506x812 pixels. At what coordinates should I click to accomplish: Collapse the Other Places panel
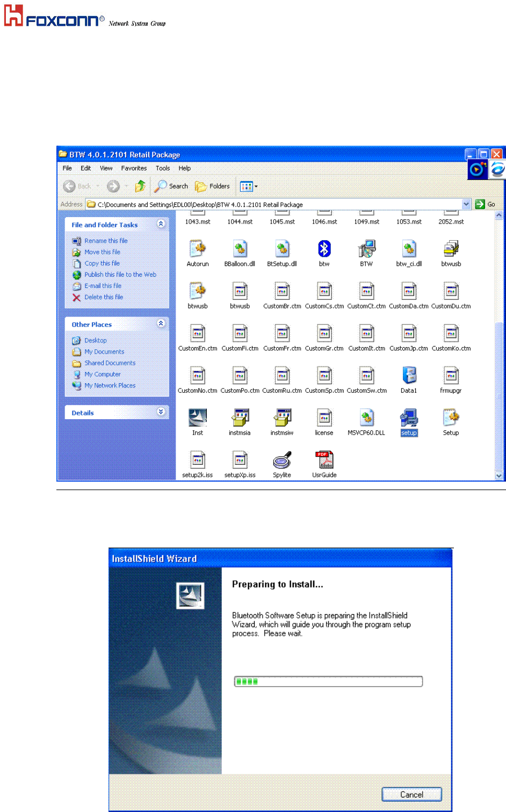pyautogui.click(x=161, y=324)
